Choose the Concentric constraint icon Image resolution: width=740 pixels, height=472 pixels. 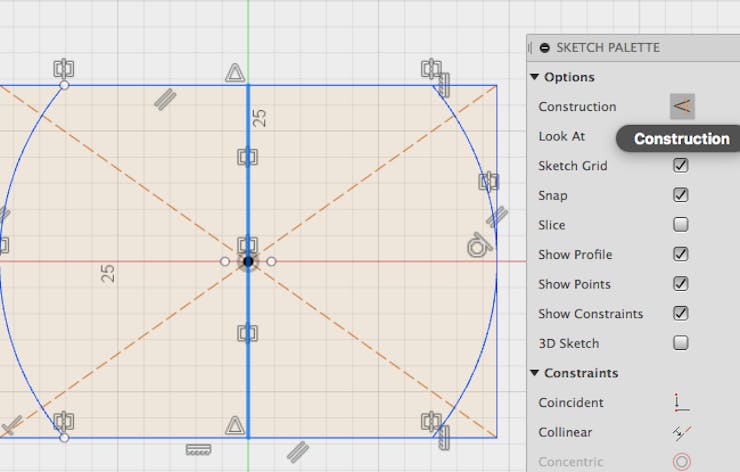[x=682, y=461]
